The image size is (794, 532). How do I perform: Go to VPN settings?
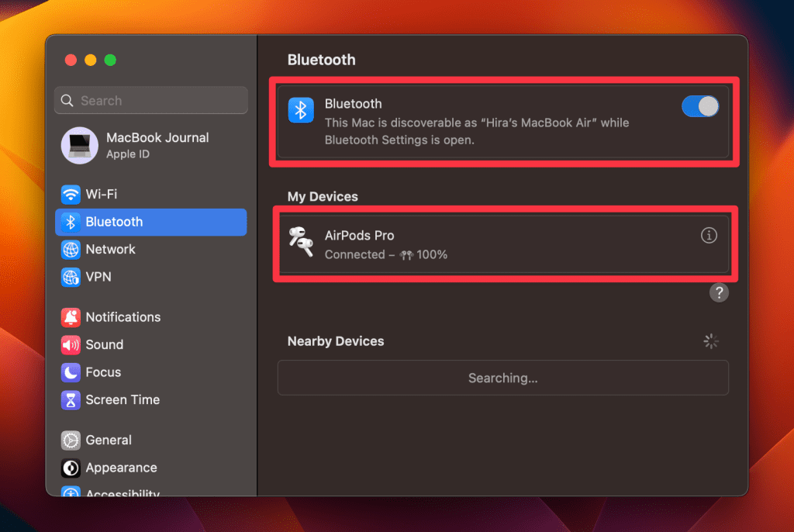click(151, 277)
